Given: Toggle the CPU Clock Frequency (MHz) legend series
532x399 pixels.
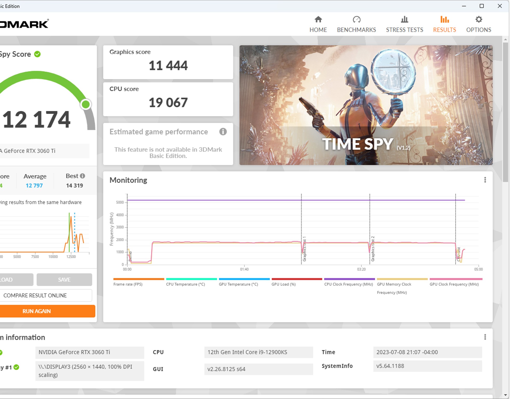Looking at the screenshot, I should click(349, 282).
